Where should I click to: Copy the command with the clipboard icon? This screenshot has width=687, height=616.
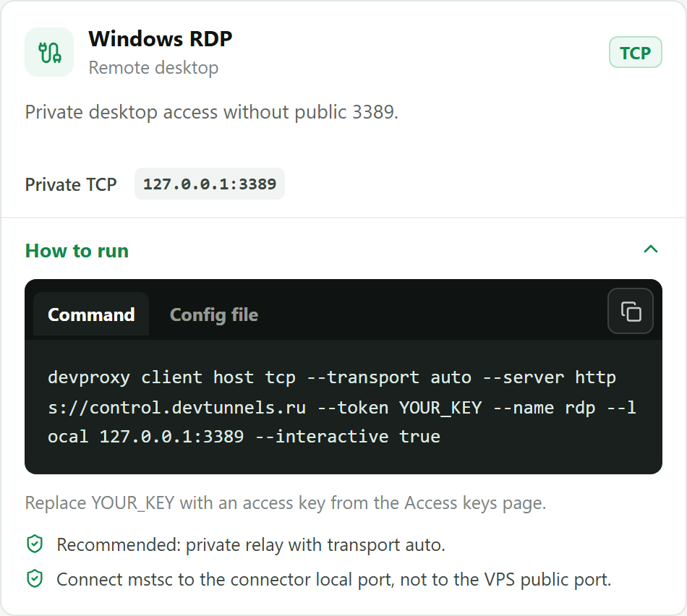click(631, 311)
